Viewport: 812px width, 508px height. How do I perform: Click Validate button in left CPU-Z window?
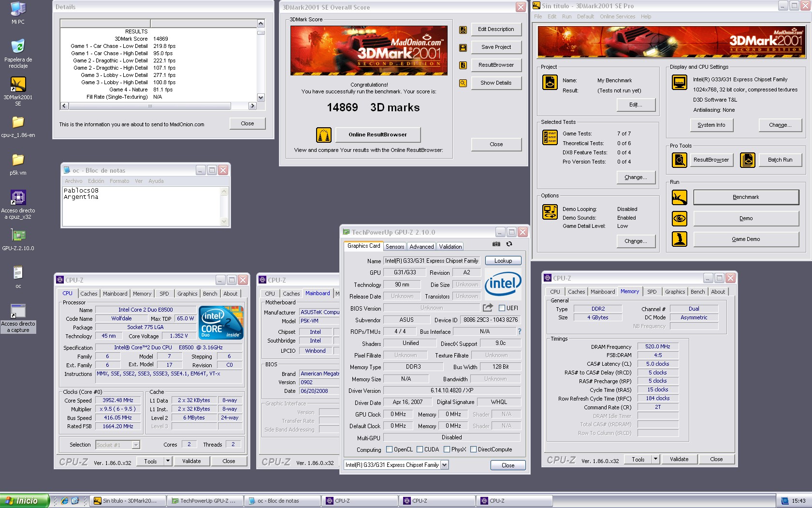click(x=191, y=461)
